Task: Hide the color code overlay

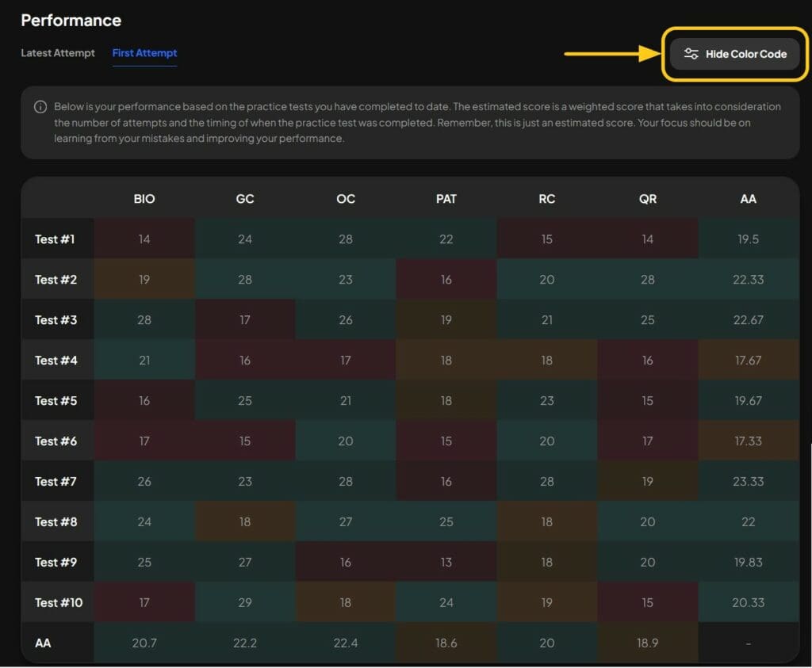Action: coord(735,54)
